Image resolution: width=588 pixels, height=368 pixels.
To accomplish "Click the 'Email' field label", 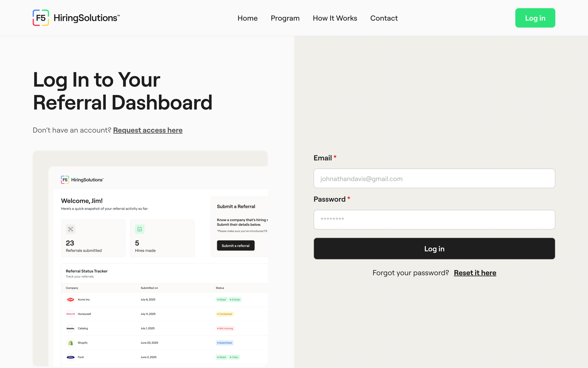I will pos(322,158).
